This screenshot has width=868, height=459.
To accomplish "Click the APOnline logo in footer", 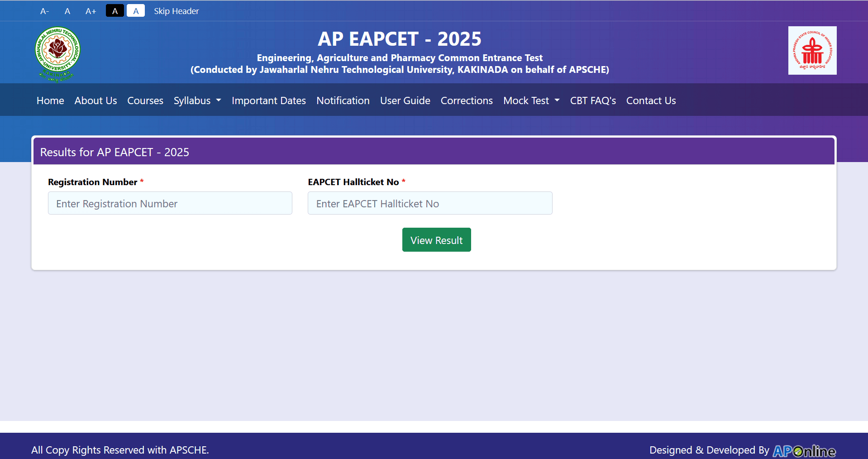I will coord(804,451).
